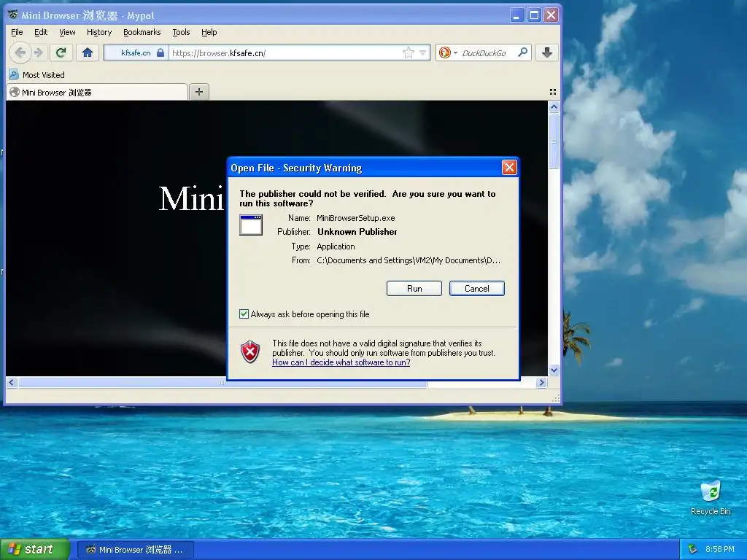Click Run in the security warning
This screenshot has width=747, height=560.
pyautogui.click(x=414, y=289)
